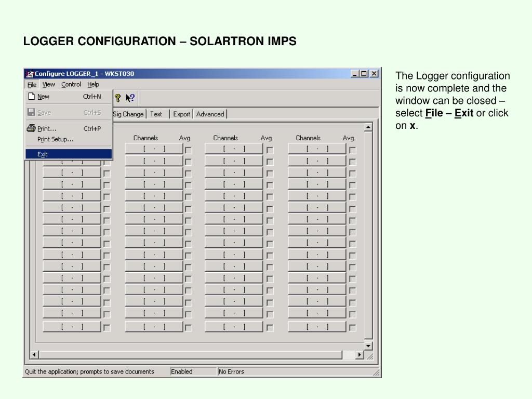
Task: Click the top channel button under the rightmost Channels header
Action: tap(317, 149)
